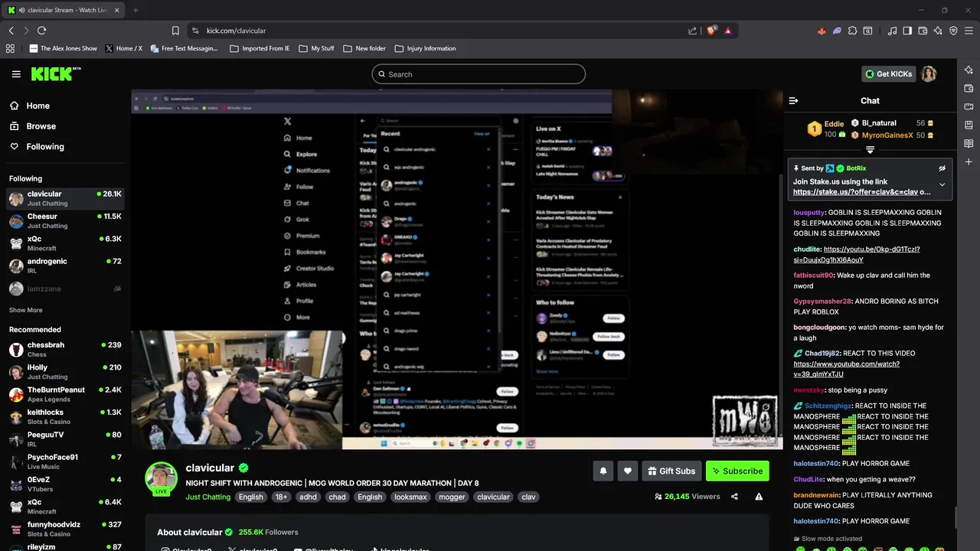
Task: Open the browser share icon
Action: click(x=693, y=31)
